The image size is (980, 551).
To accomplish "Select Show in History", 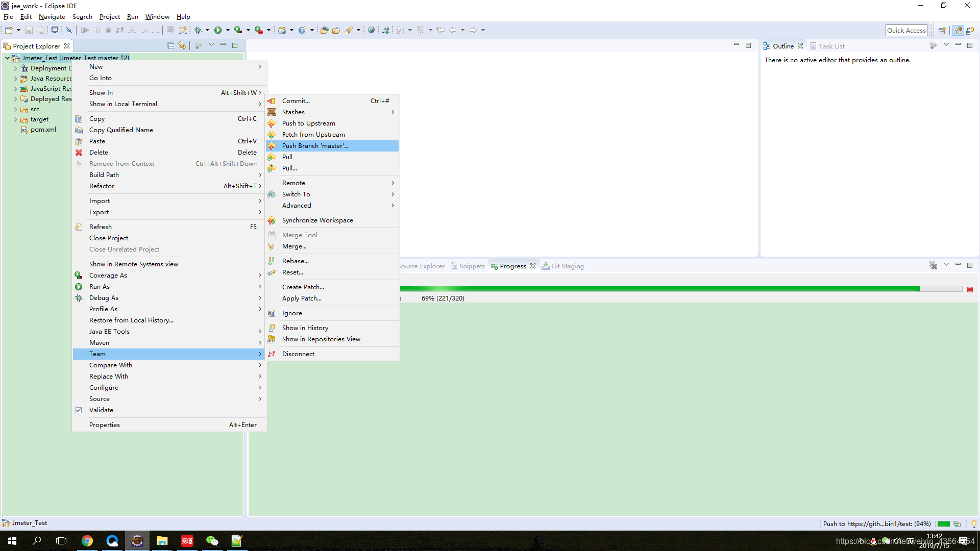I will coord(332,328).
